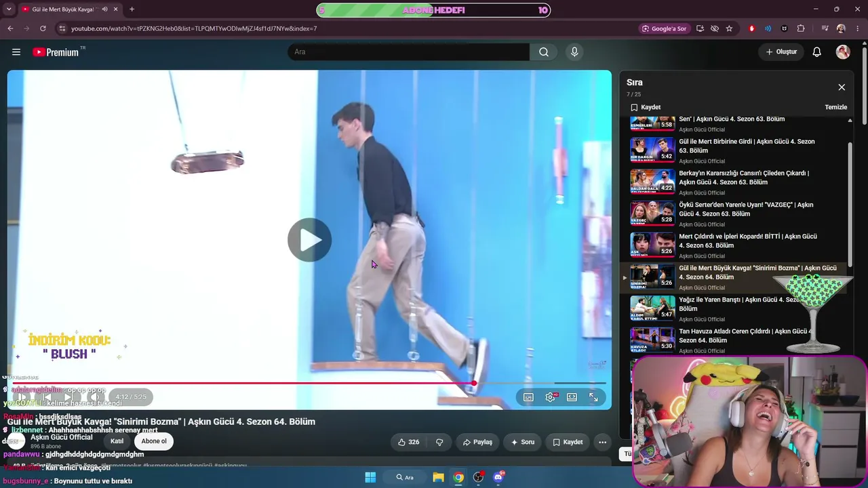This screenshot has height=488, width=868.
Task: Open YouTube account avatar menu
Action: pos(843,52)
